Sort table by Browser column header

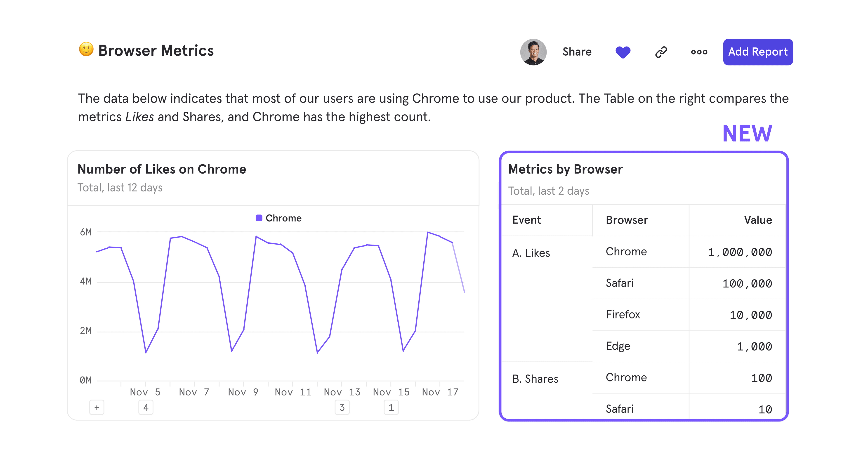click(x=626, y=220)
